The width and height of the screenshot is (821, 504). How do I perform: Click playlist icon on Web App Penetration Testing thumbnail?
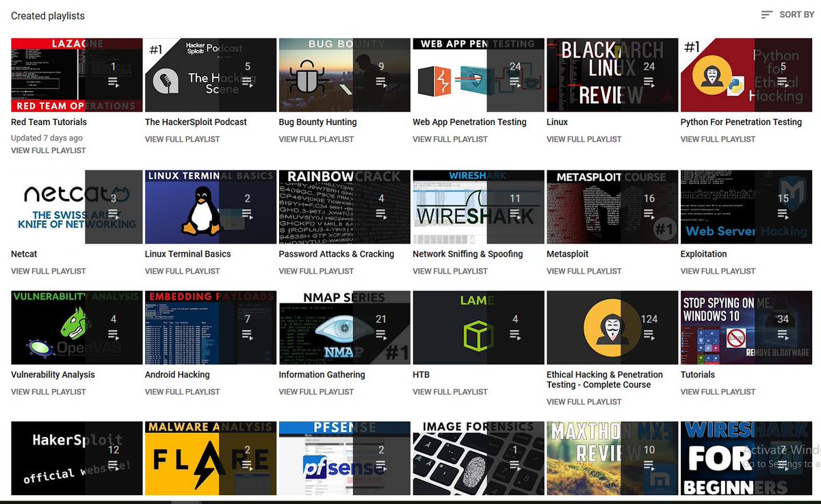[x=515, y=82]
